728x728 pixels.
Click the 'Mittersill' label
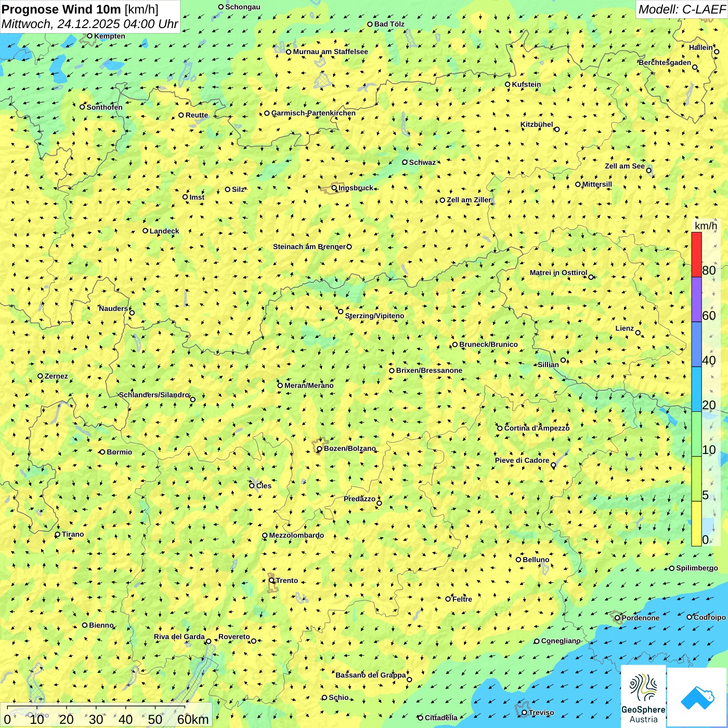(597, 184)
